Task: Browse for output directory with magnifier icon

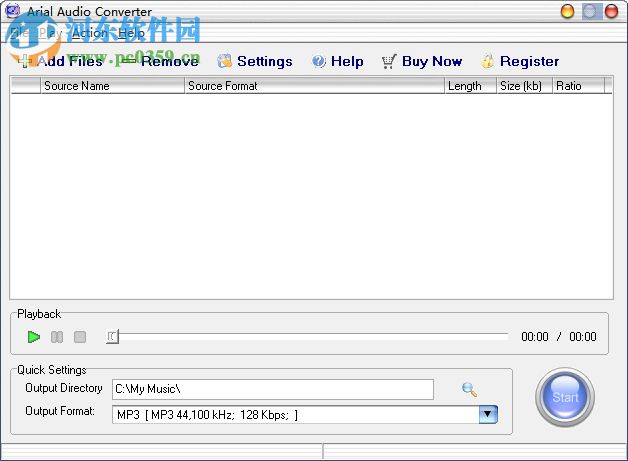Action: [469, 389]
